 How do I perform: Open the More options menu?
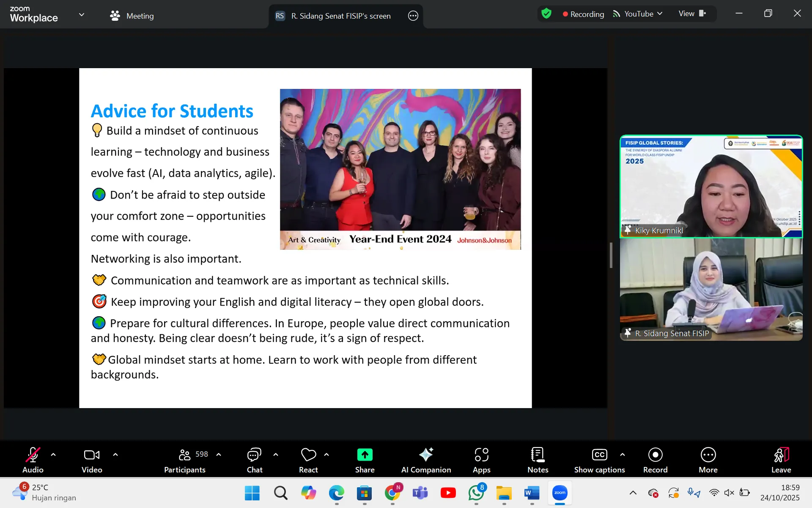coord(708,460)
